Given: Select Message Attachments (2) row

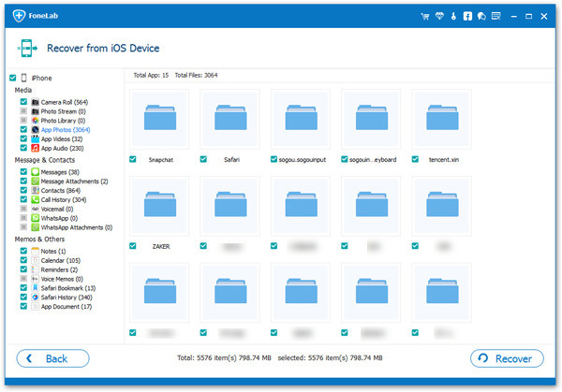Looking at the screenshot, I should 74,181.
